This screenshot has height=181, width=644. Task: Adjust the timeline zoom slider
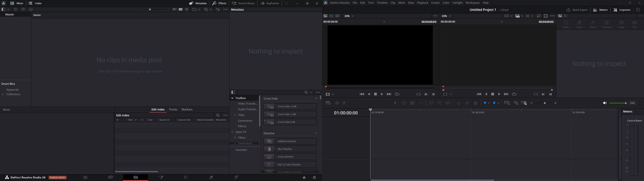[545, 103]
